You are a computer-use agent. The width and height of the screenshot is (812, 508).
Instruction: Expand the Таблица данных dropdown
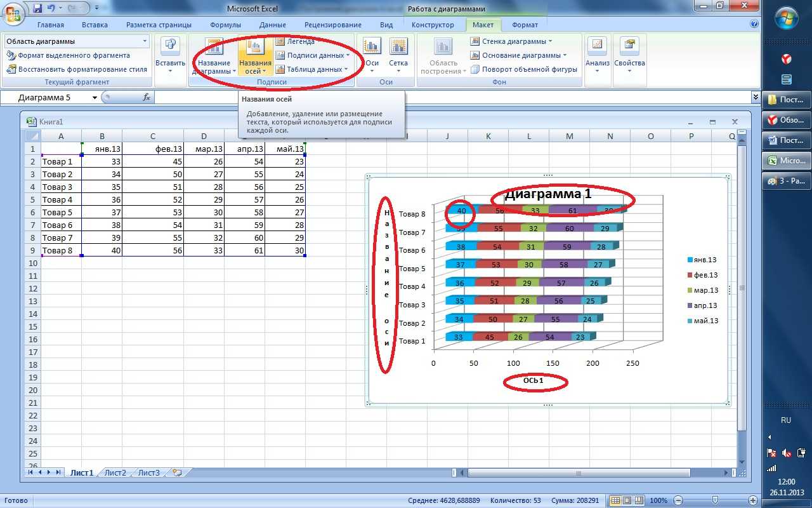(345, 69)
